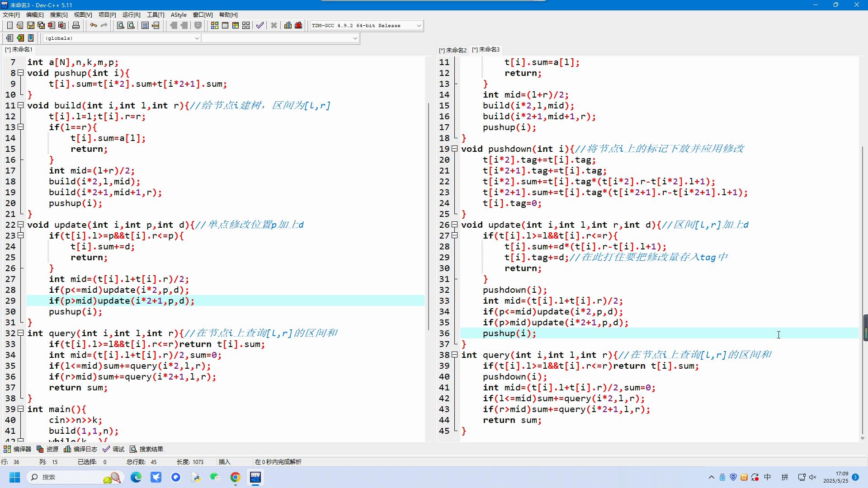Click the Close All files toolbar icon
The width and height of the screenshot is (868, 488).
62,26
